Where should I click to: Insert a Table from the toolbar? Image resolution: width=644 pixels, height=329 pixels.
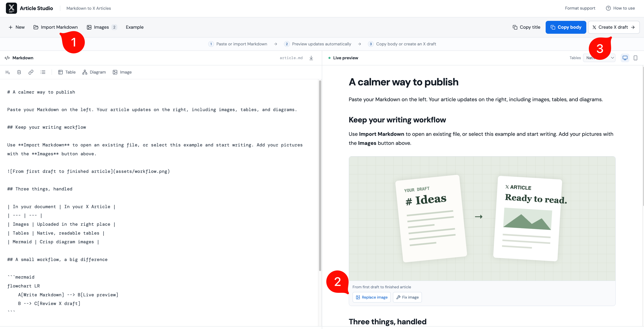(67, 72)
